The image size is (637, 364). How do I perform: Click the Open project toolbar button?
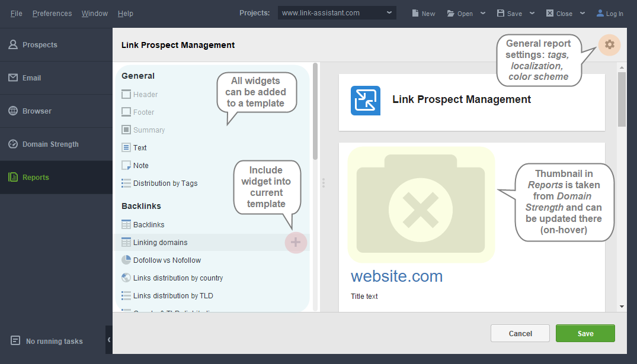pyautogui.click(x=460, y=14)
